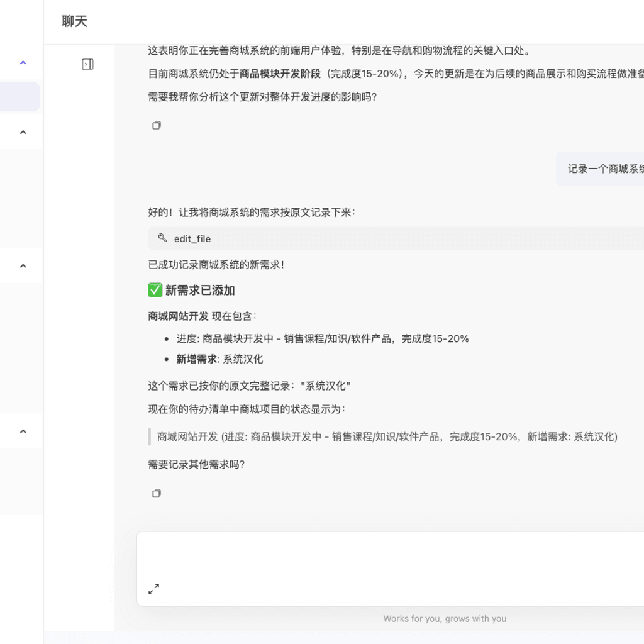Expand the message input with arrows icon

point(154,589)
